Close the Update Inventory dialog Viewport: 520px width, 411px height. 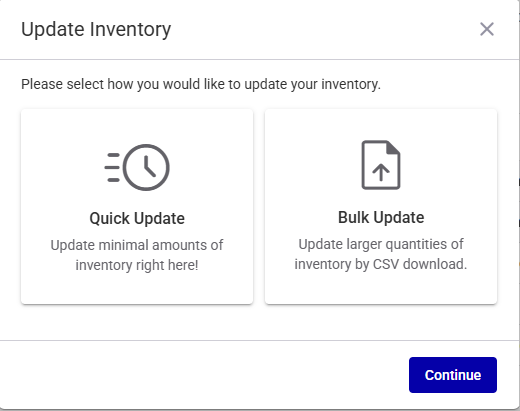point(487,29)
